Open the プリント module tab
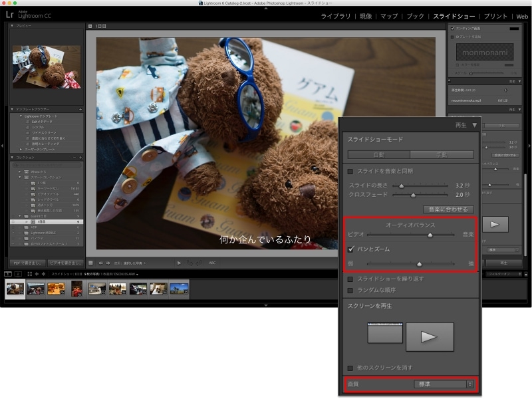 tap(495, 15)
